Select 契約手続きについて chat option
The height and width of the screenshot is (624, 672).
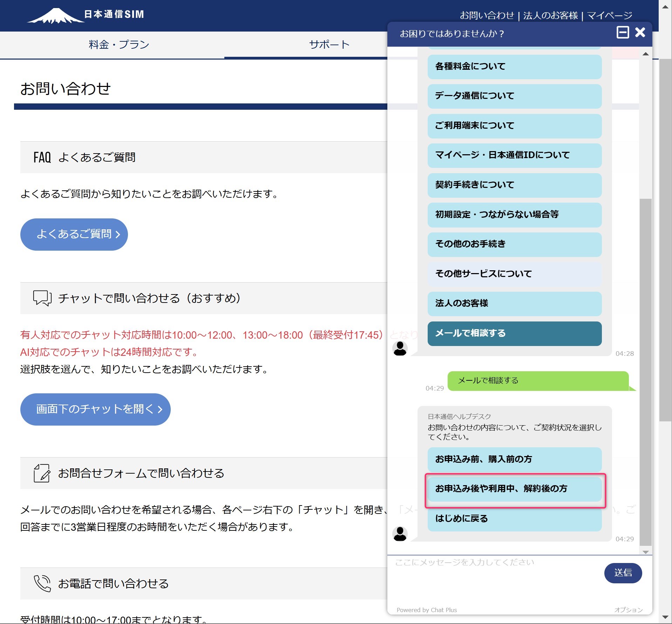515,185
